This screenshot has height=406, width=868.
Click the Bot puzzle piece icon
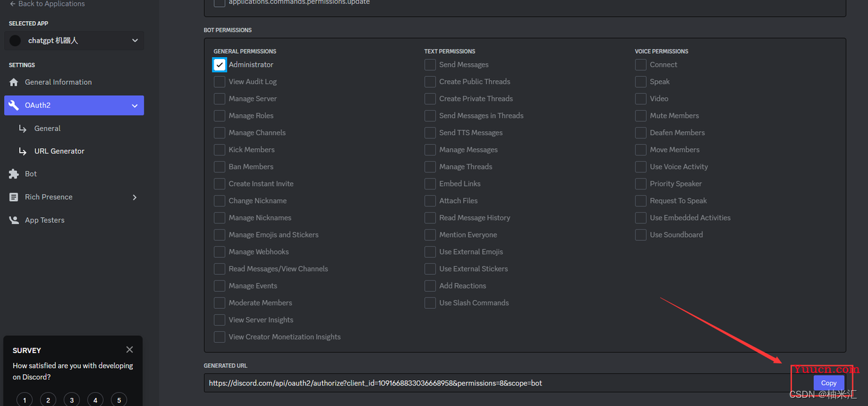[x=14, y=174]
